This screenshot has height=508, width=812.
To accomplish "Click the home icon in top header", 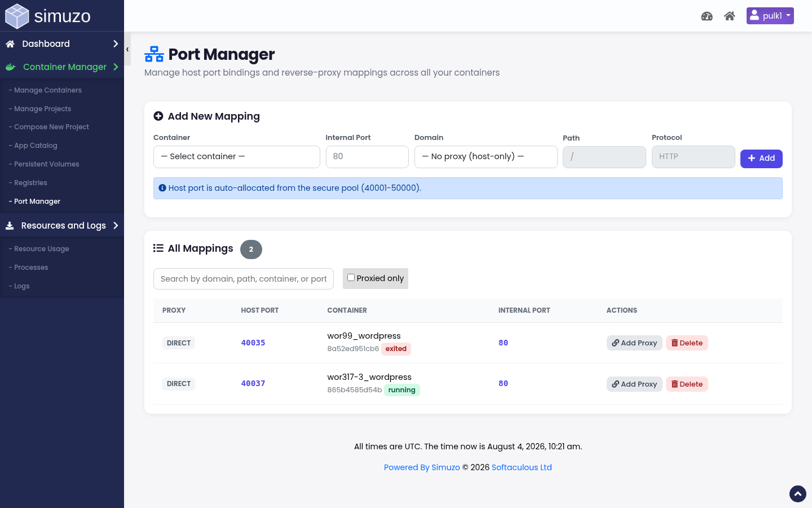I will (x=730, y=16).
